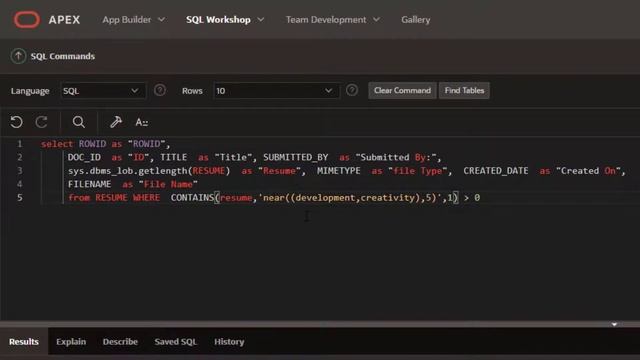Switch to Saved SQL tab
640x360 pixels.
[x=176, y=342]
